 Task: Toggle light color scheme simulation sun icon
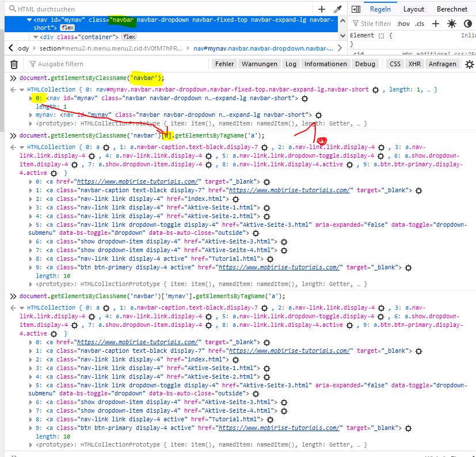(x=451, y=24)
